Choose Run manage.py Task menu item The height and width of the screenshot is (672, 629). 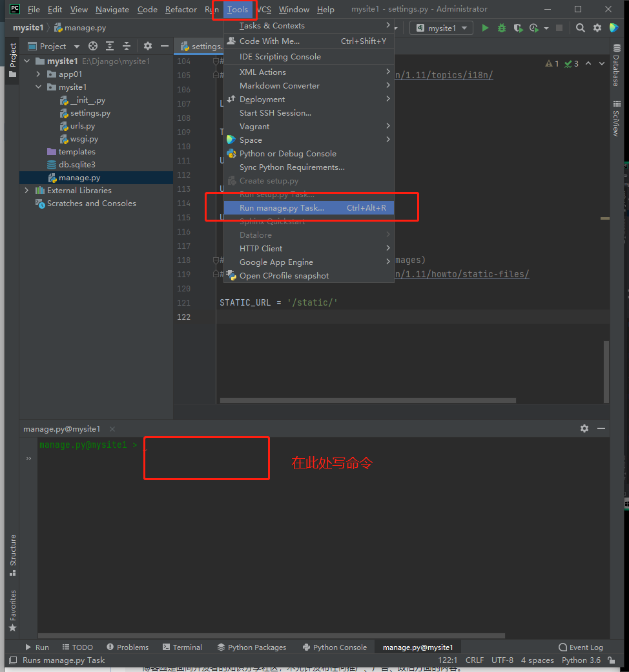pyautogui.click(x=309, y=208)
